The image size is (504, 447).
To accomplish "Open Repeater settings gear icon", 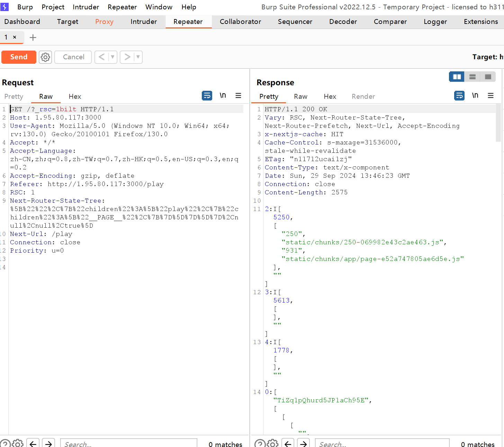I will 45,57.
